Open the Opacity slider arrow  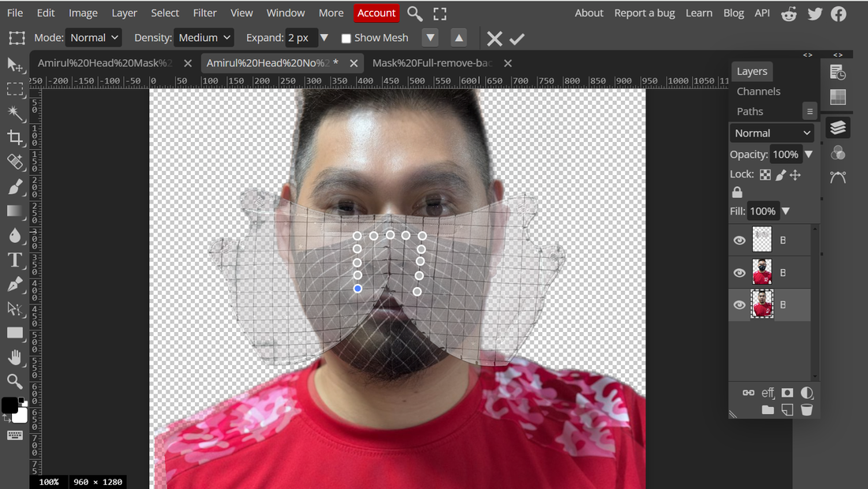809,155
